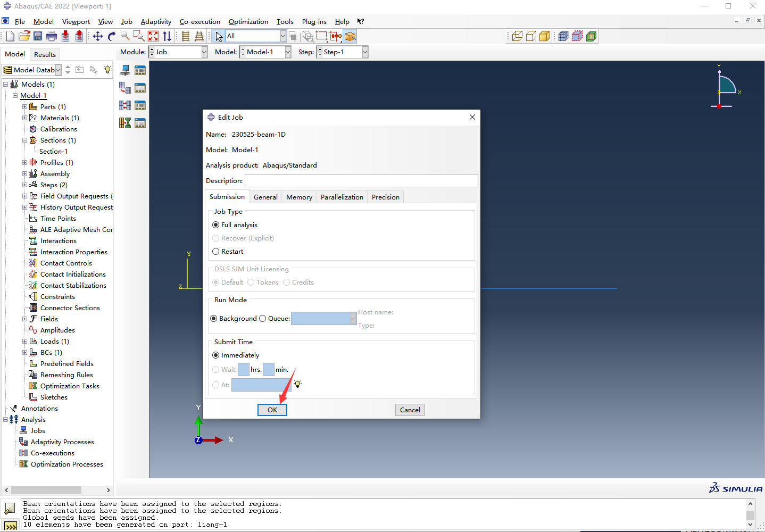
Task: Click the Create Adaptivity Process icon
Action: 125,88
